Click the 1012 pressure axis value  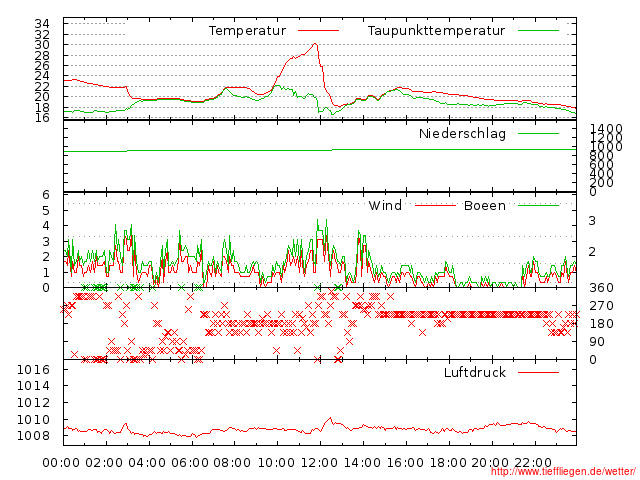[33, 403]
